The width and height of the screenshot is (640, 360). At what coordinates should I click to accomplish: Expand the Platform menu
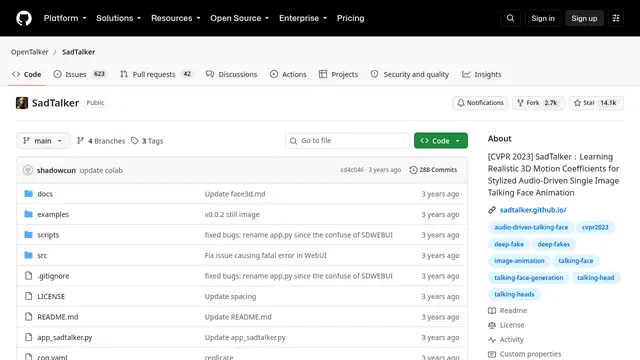(65, 18)
